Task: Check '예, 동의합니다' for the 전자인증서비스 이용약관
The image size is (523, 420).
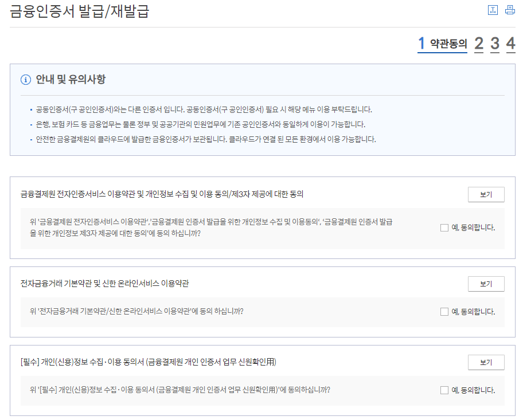Action: 444,227
